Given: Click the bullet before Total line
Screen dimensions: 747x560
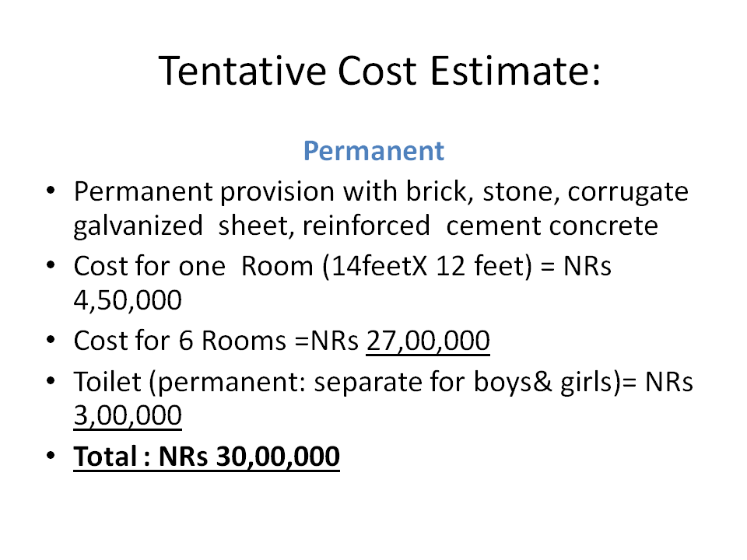Looking at the screenshot, I should 51,456.
